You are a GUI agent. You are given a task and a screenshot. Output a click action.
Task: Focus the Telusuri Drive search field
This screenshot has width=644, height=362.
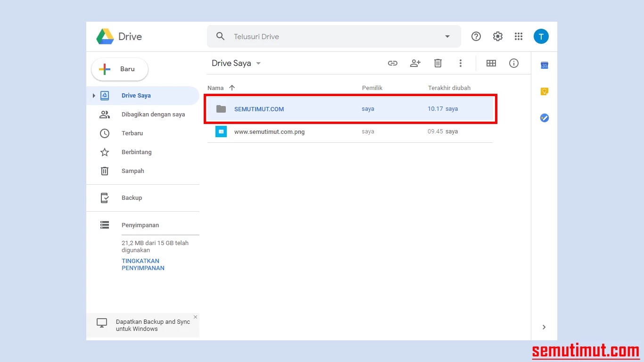tap(334, 36)
